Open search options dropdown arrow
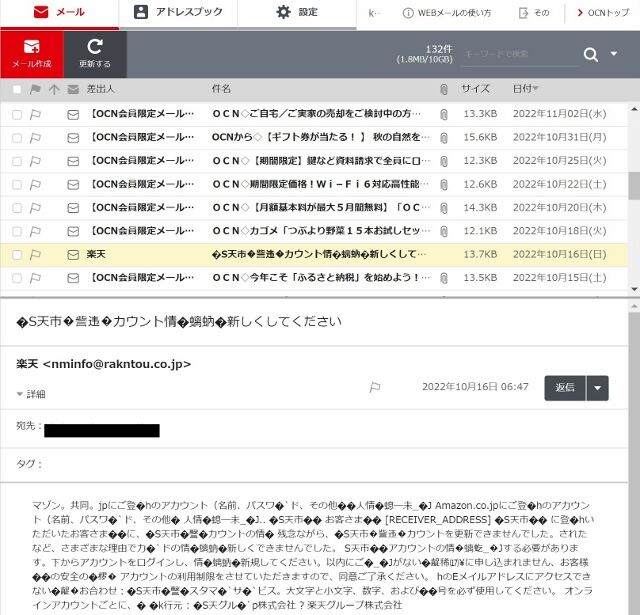640x615 pixels. pyautogui.click(x=613, y=53)
